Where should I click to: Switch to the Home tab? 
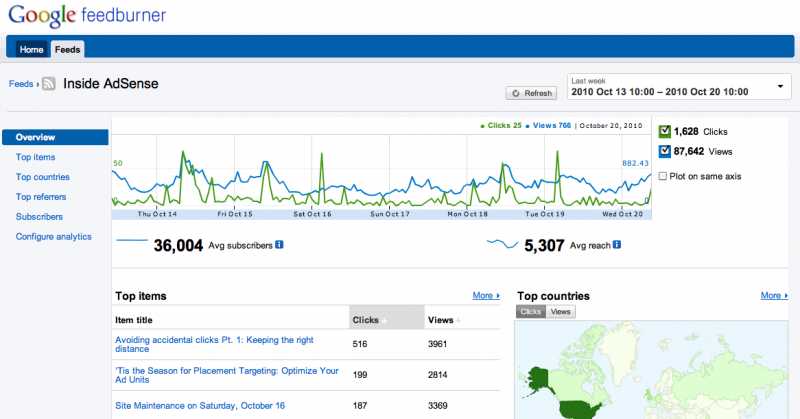pyautogui.click(x=32, y=48)
